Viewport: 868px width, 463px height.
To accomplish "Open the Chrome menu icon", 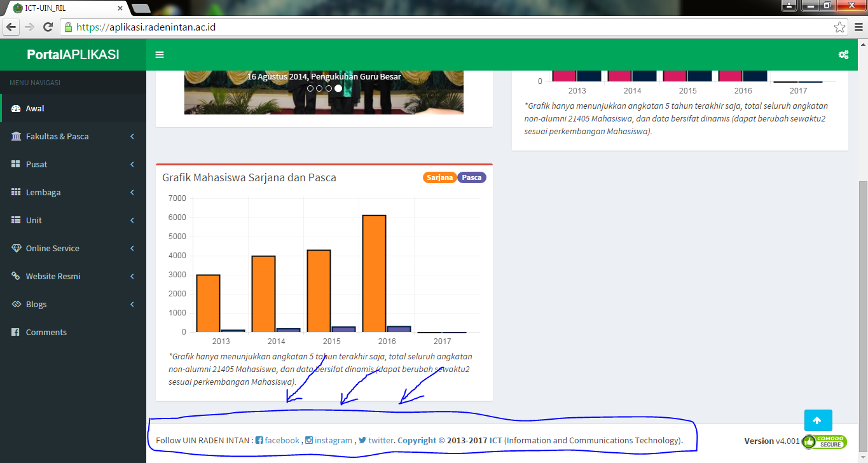I will click(x=858, y=27).
